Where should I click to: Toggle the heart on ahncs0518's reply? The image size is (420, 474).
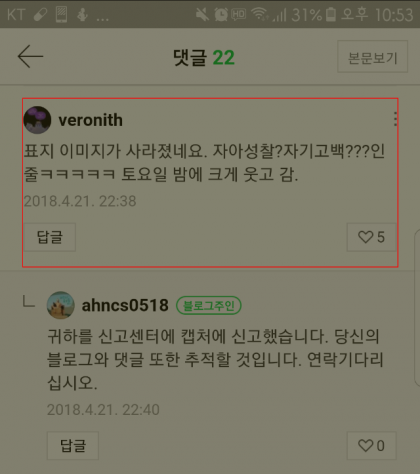coord(371,446)
